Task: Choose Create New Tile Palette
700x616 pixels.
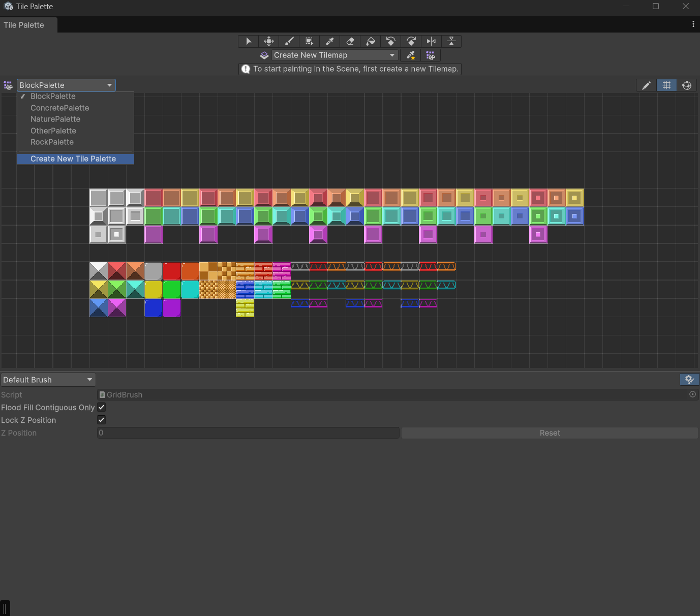Action: [73, 159]
